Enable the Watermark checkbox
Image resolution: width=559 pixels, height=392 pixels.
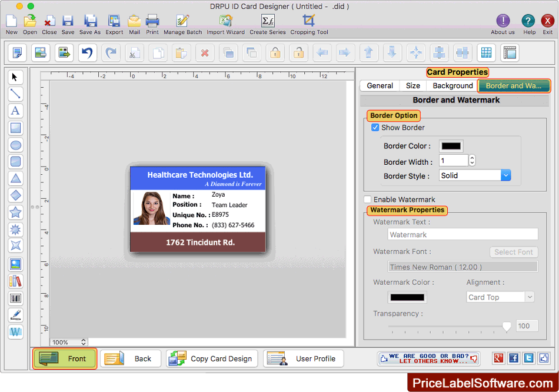pos(368,199)
